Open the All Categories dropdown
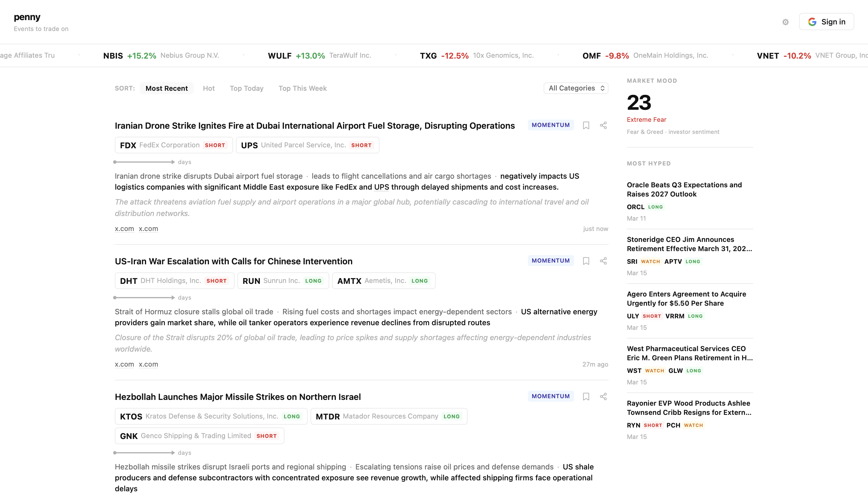Viewport: 868px width, 493px height. 576,88
